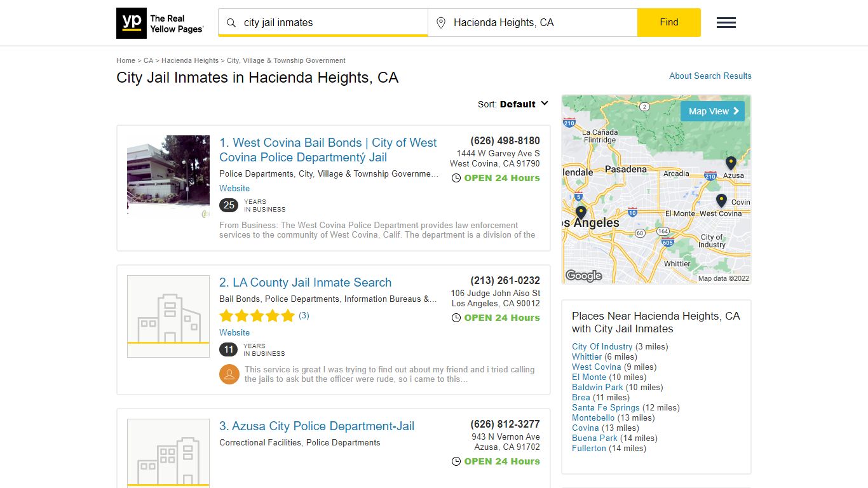Click the (3) review count link
This screenshot has width=868, height=488.
(x=304, y=315)
